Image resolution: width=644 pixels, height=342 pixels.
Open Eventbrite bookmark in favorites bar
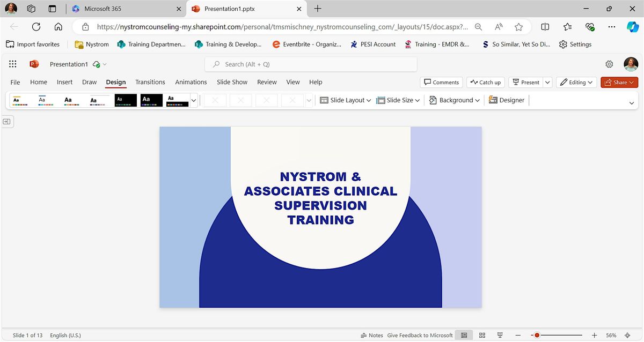306,44
